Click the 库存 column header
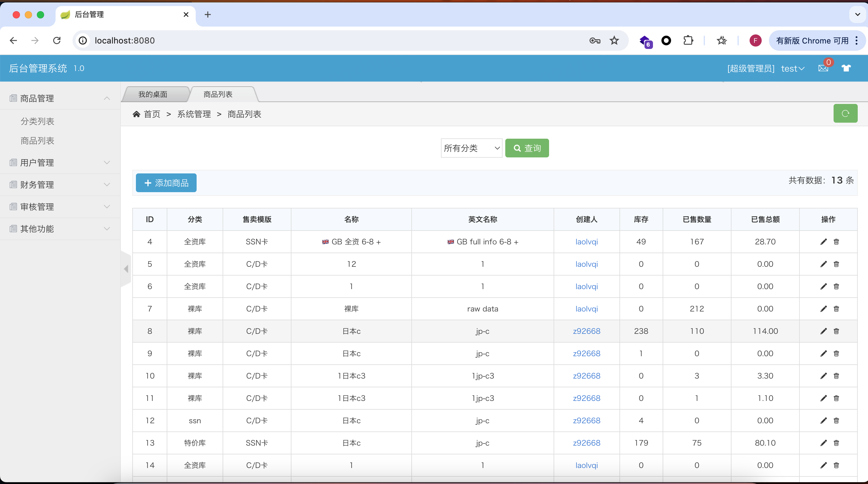This screenshot has width=868, height=484. 641,219
